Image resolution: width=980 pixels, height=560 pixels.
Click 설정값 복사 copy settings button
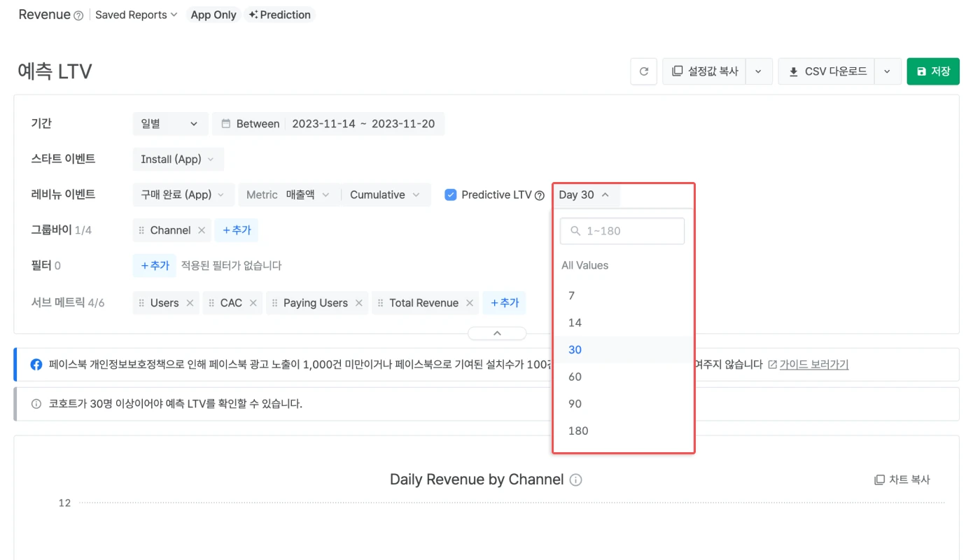click(705, 71)
